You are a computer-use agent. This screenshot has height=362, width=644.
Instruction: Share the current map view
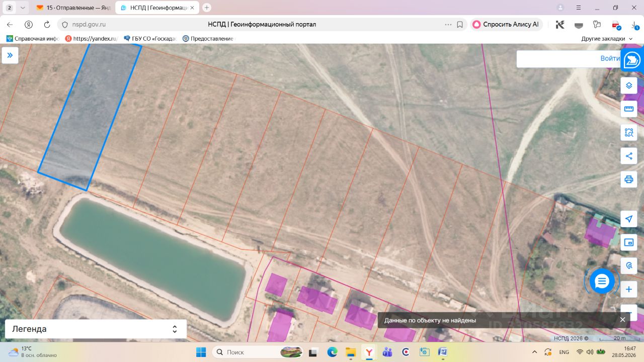(x=629, y=156)
